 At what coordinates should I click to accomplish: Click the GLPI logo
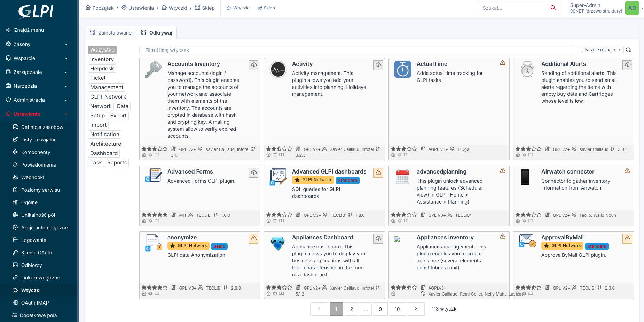36,11
